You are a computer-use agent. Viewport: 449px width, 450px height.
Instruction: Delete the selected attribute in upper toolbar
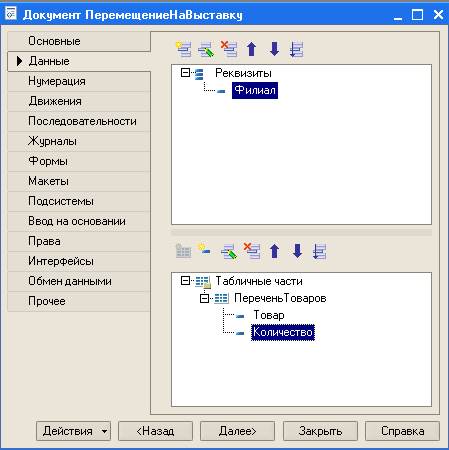pyautogui.click(x=229, y=49)
